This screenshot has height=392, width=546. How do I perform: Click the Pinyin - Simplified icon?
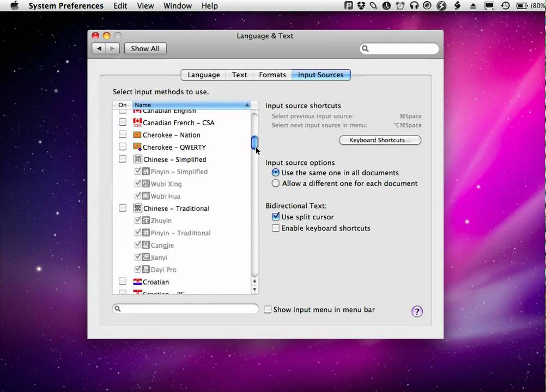tap(145, 171)
